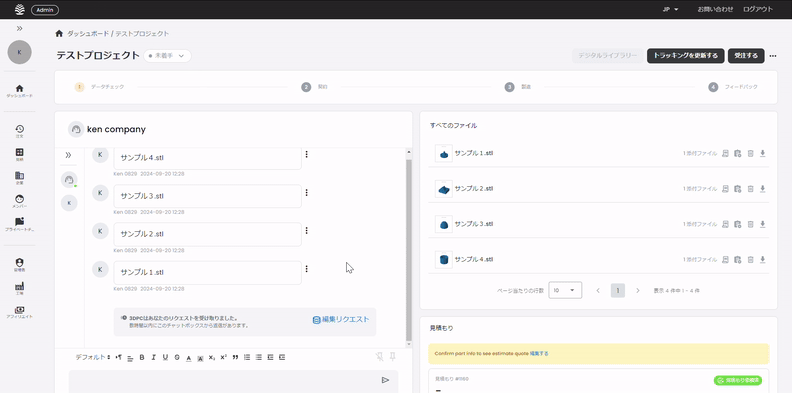Open the shield-person admin icon in sidebar

tap(19, 263)
